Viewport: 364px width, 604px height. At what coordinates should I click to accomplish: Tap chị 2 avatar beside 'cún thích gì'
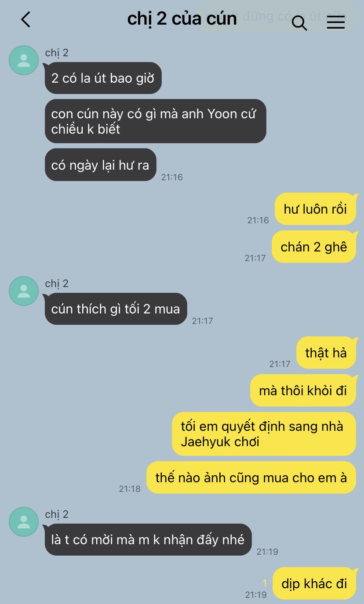pyautogui.click(x=24, y=291)
